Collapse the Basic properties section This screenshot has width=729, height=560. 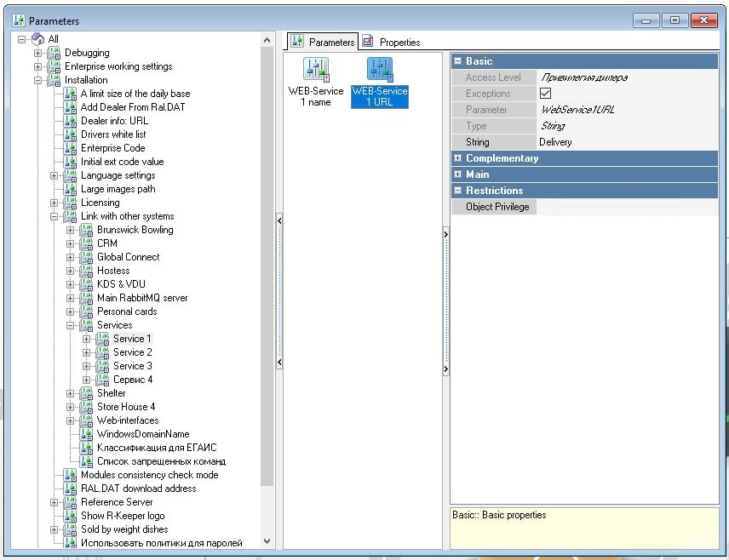[x=457, y=61]
